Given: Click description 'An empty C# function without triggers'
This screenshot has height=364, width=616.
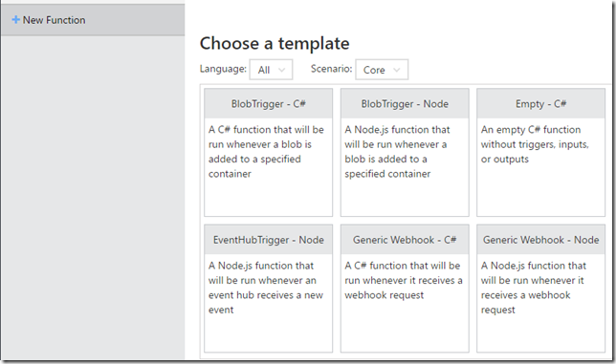Looking at the screenshot, I should pos(535,144).
